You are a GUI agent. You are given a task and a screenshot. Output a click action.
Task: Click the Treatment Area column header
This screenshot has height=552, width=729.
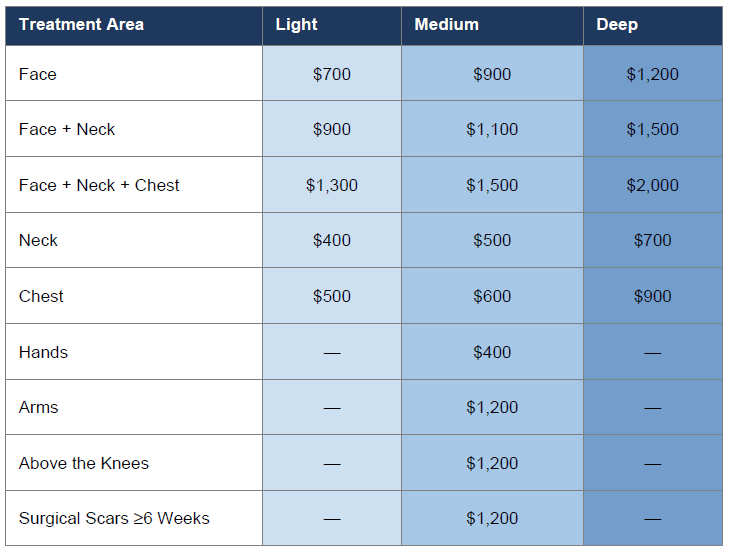point(81,25)
